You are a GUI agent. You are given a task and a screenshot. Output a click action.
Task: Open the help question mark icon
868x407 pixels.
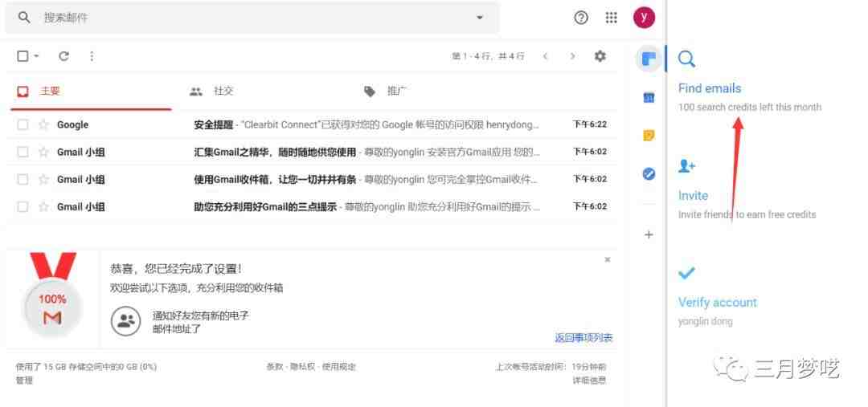(581, 18)
